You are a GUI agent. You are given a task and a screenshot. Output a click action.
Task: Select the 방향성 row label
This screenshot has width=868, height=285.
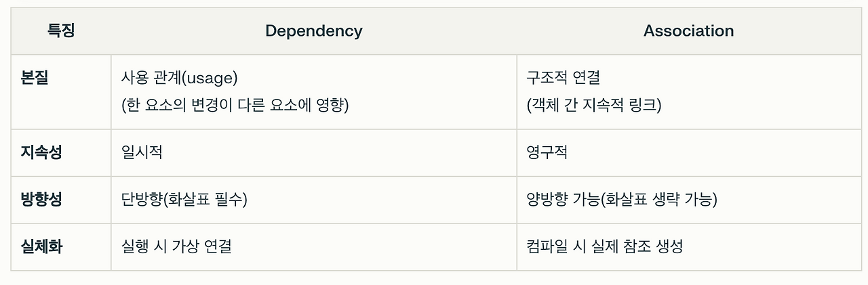pyautogui.click(x=41, y=200)
